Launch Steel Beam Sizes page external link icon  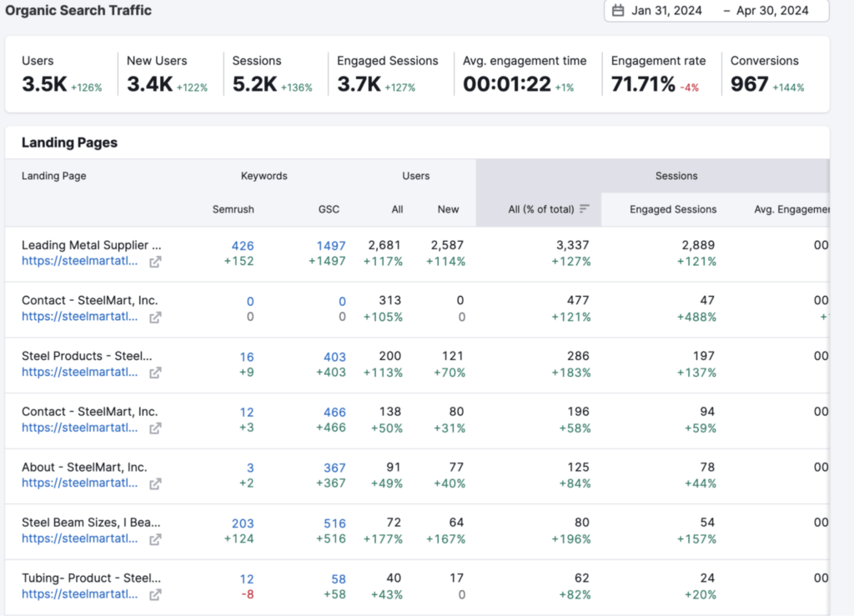tap(155, 539)
